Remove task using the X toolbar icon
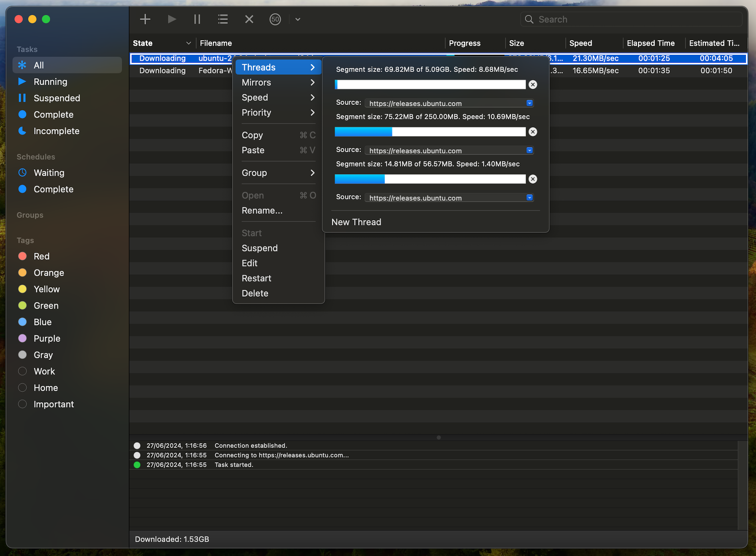The height and width of the screenshot is (556, 756). click(x=249, y=19)
